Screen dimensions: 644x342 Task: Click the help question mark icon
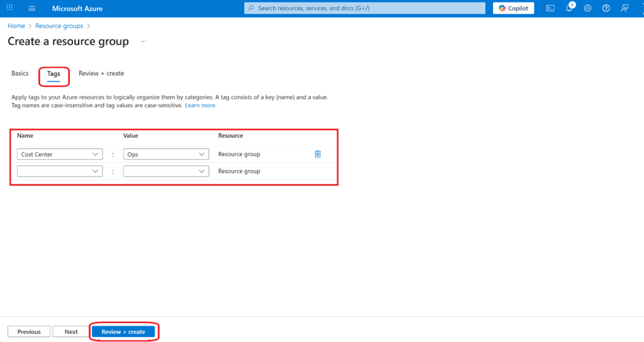pyautogui.click(x=606, y=8)
